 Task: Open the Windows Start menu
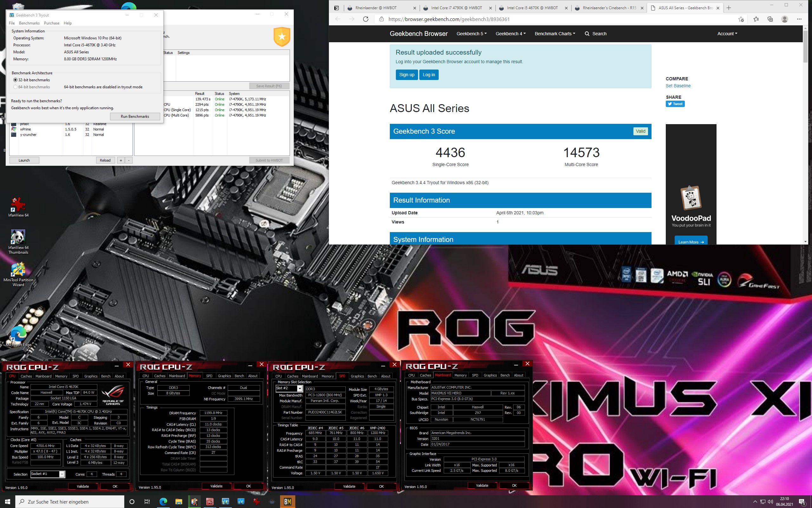[x=8, y=502]
